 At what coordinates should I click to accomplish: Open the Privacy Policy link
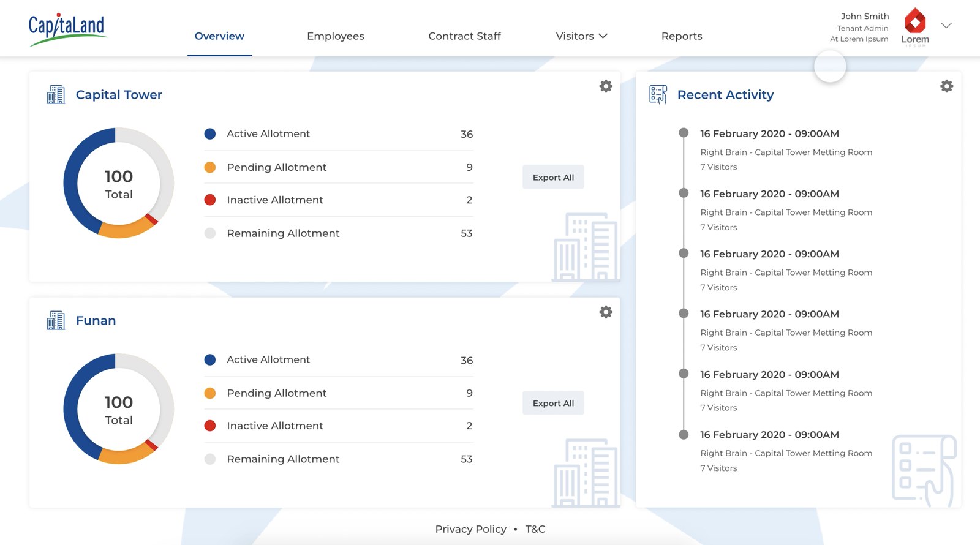(x=470, y=529)
